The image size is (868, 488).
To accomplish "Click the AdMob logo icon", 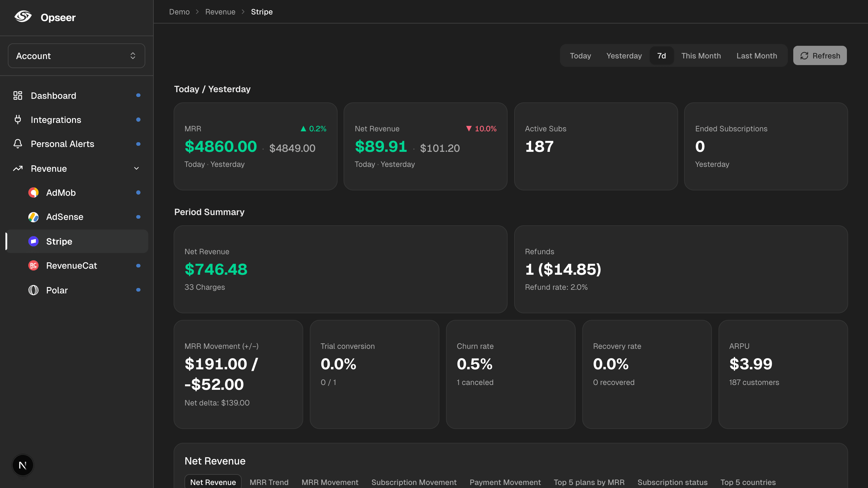I will 33,193.
